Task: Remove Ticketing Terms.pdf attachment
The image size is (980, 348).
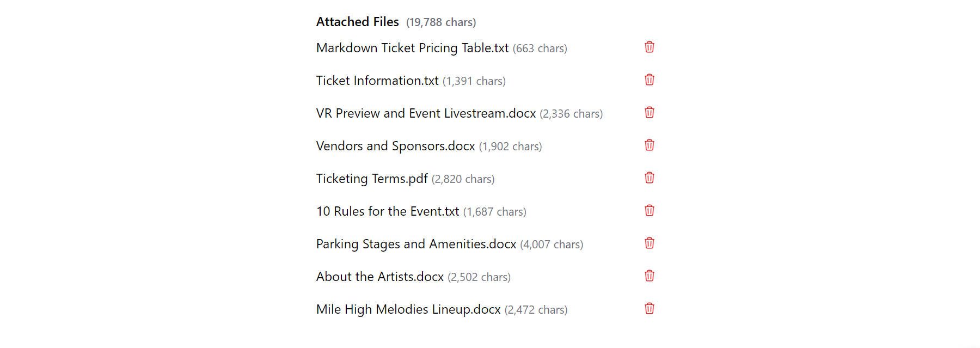Action: click(649, 178)
